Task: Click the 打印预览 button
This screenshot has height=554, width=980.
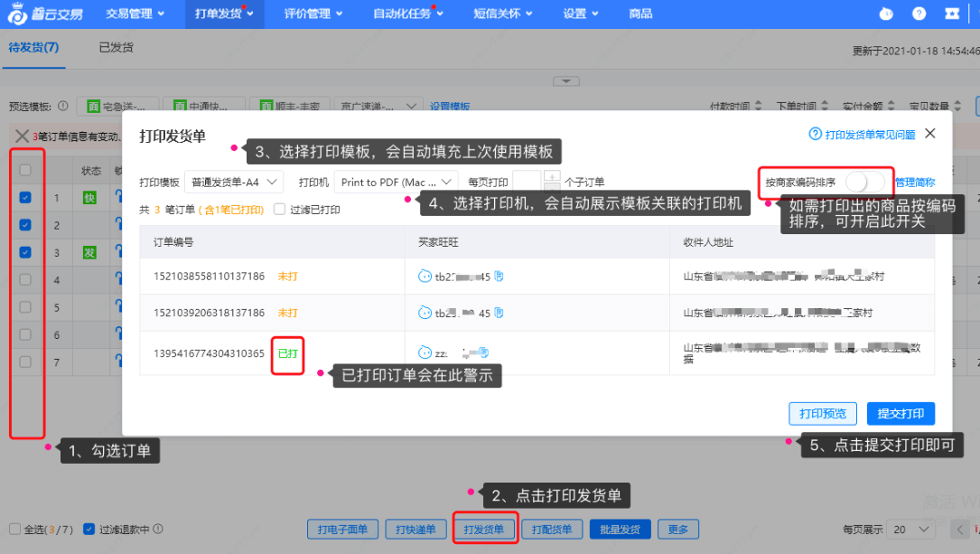Action: point(823,413)
